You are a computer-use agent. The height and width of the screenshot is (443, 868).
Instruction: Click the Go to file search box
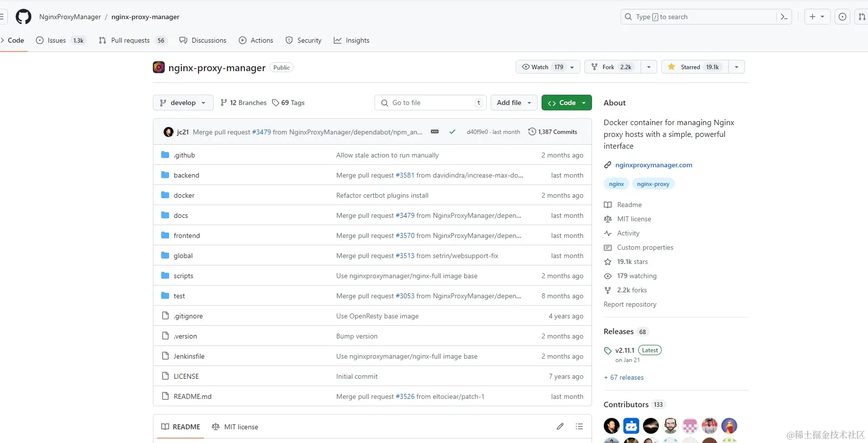(x=431, y=103)
